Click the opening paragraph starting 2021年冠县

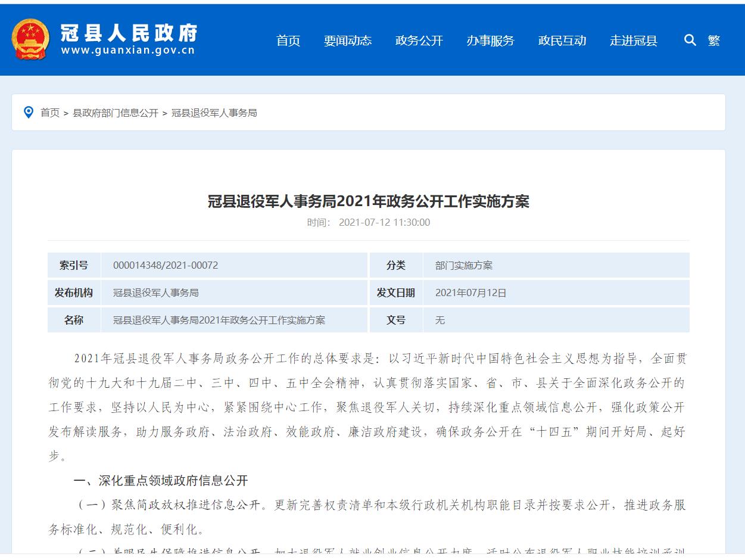pyautogui.click(x=367, y=407)
